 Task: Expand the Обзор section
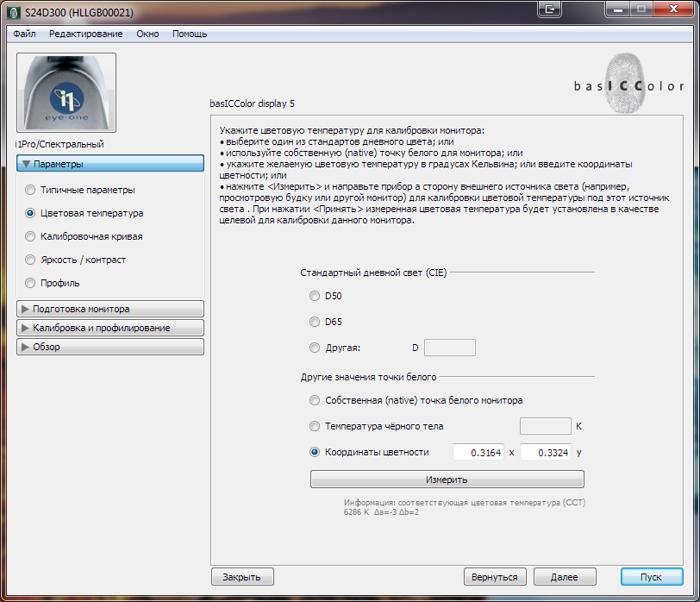click(110, 347)
